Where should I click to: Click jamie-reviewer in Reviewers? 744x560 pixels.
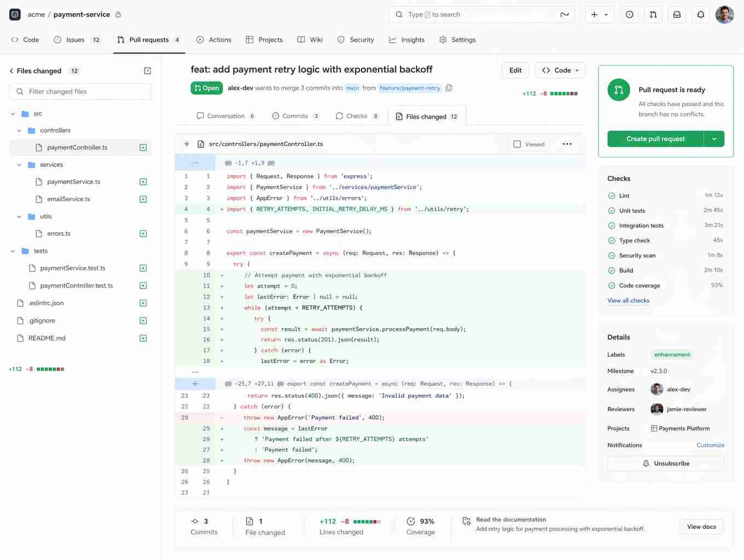[678, 409]
